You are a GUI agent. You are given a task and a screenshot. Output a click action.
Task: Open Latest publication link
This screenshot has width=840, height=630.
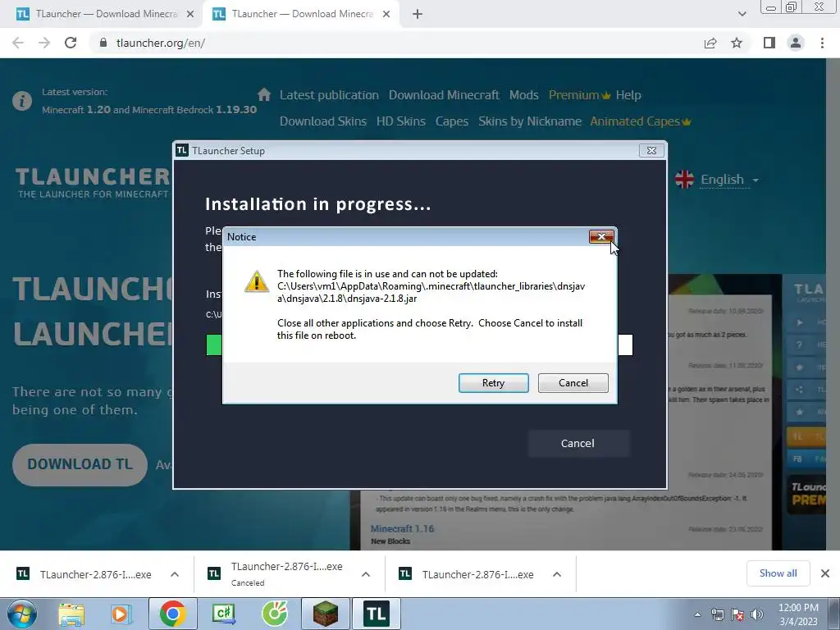(329, 95)
